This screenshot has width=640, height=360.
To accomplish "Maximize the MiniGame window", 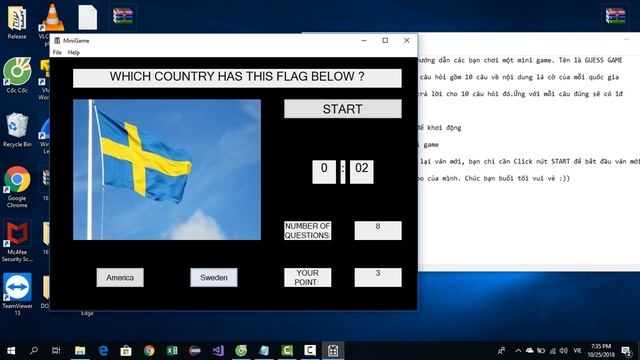I will click(385, 40).
